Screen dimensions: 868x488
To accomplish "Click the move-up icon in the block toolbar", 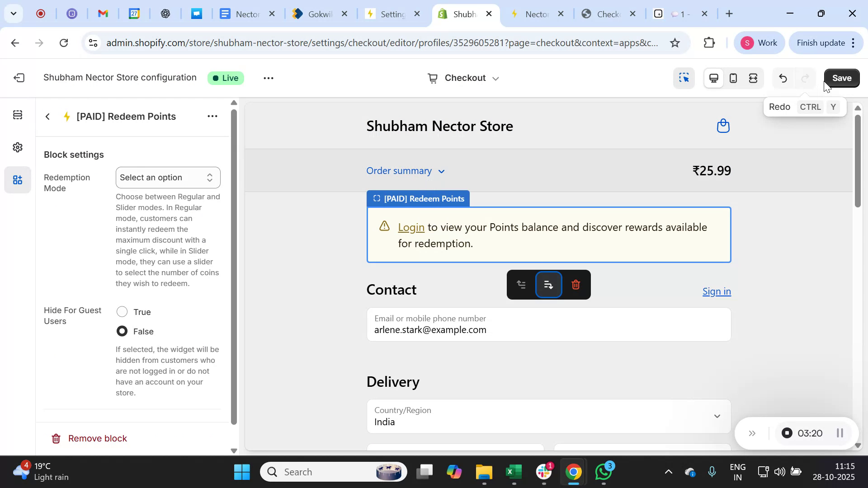I will tap(521, 285).
